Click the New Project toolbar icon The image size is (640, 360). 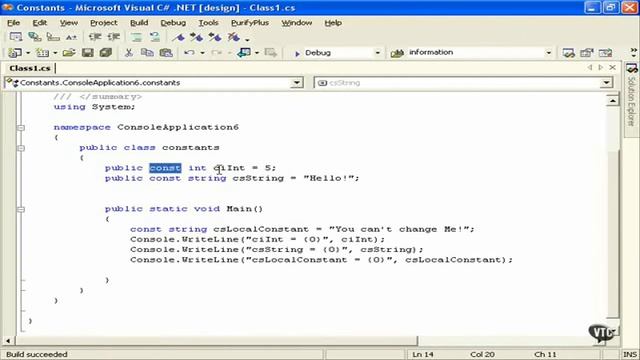[x=15, y=53]
